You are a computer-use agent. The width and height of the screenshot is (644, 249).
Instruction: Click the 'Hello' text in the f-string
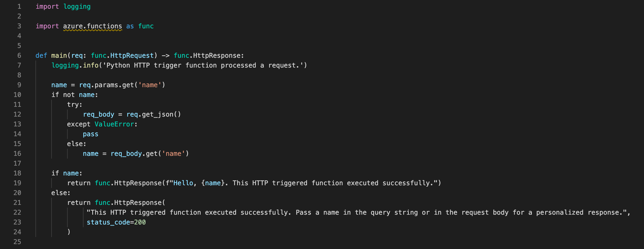(183, 183)
